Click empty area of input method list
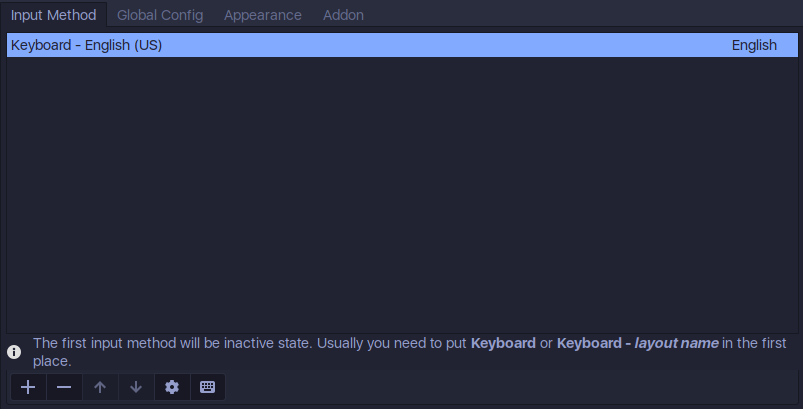 402,195
